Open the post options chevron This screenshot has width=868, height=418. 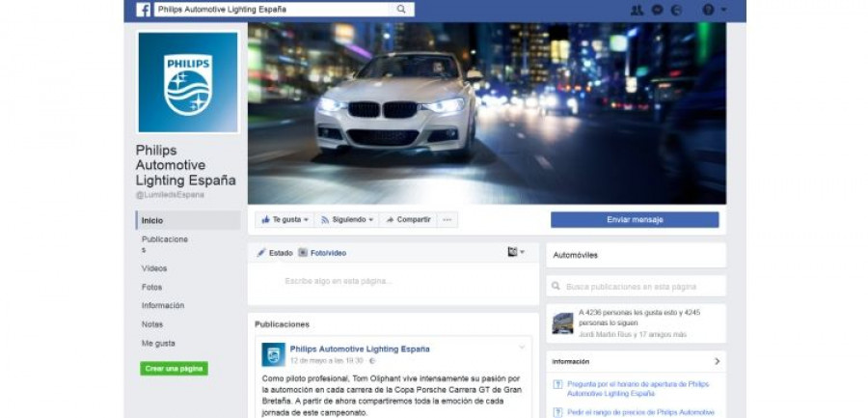[522, 348]
